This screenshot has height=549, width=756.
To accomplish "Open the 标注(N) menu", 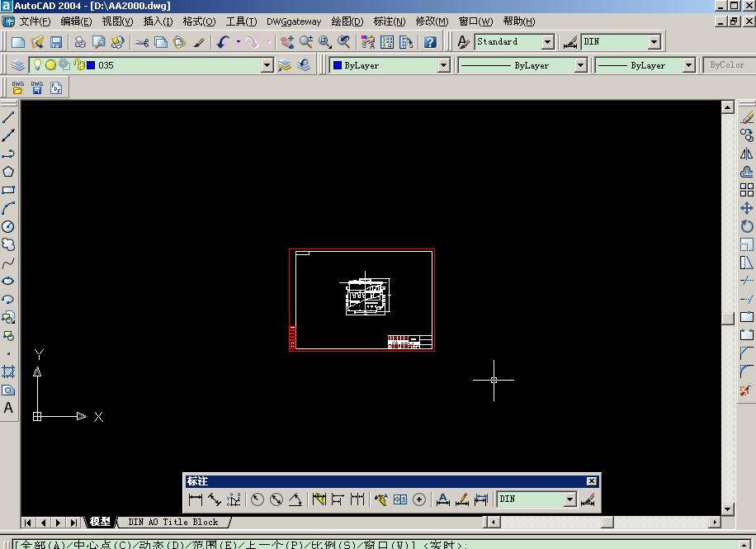I will point(390,21).
